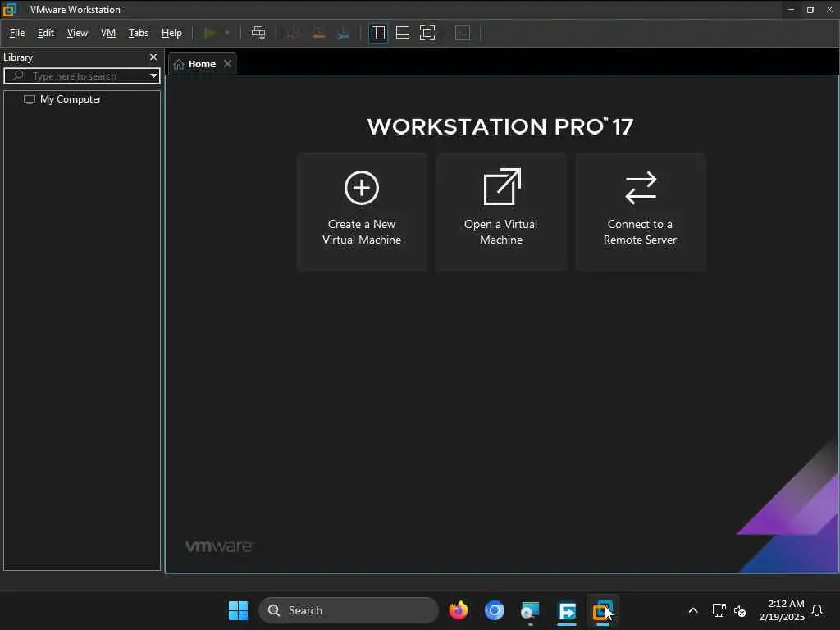Open the Windows Start menu
The height and width of the screenshot is (630, 840).
pos(238,610)
